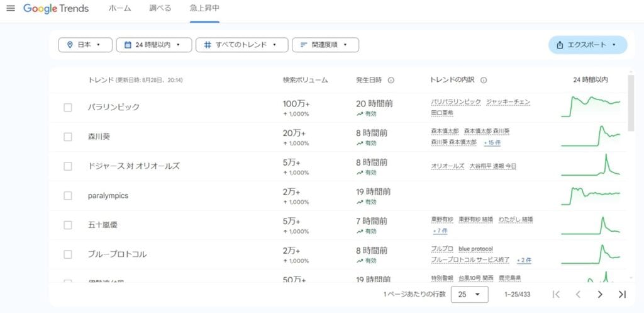Open the ジャッキーチェン related query
644x313 pixels.
pos(508,101)
